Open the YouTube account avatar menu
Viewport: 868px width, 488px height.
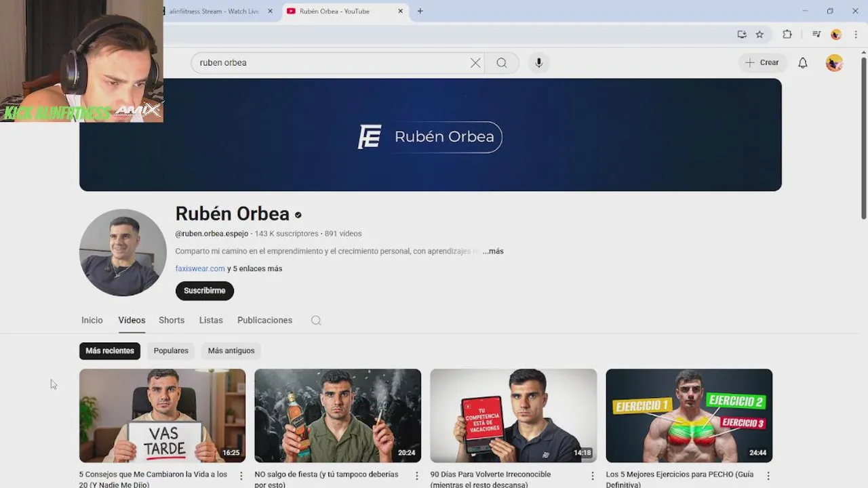(x=834, y=63)
